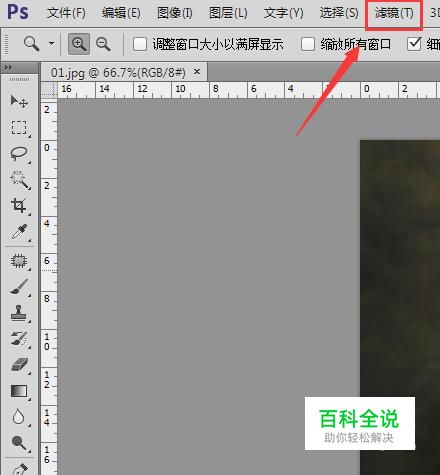
Task: Open the 图层(L) Layer menu
Action: pyautogui.click(x=228, y=13)
